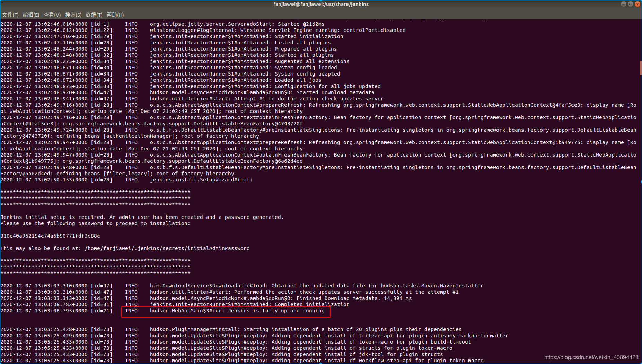Click the 'Started initialization' log line
642x364 pixels.
172,36
